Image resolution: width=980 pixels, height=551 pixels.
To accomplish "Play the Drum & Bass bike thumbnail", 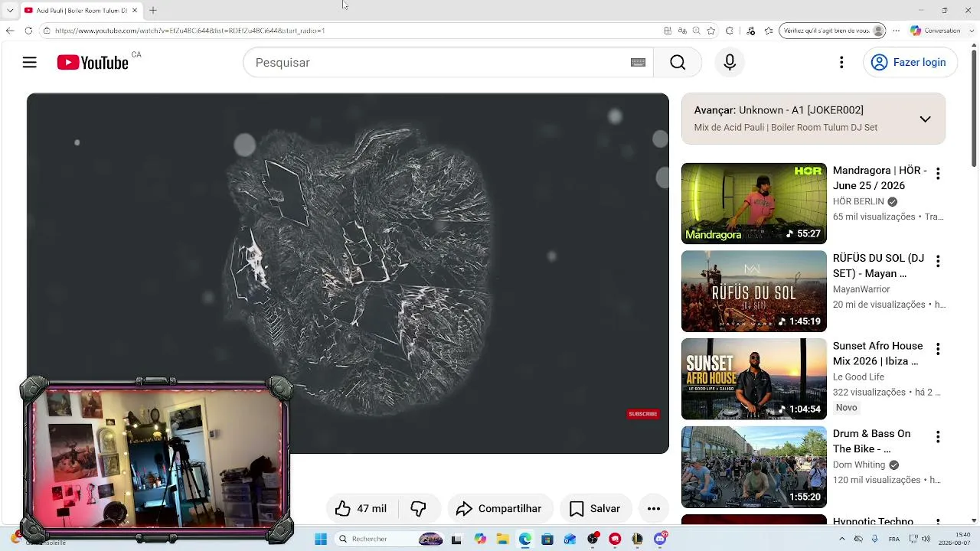I will point(754,467).
